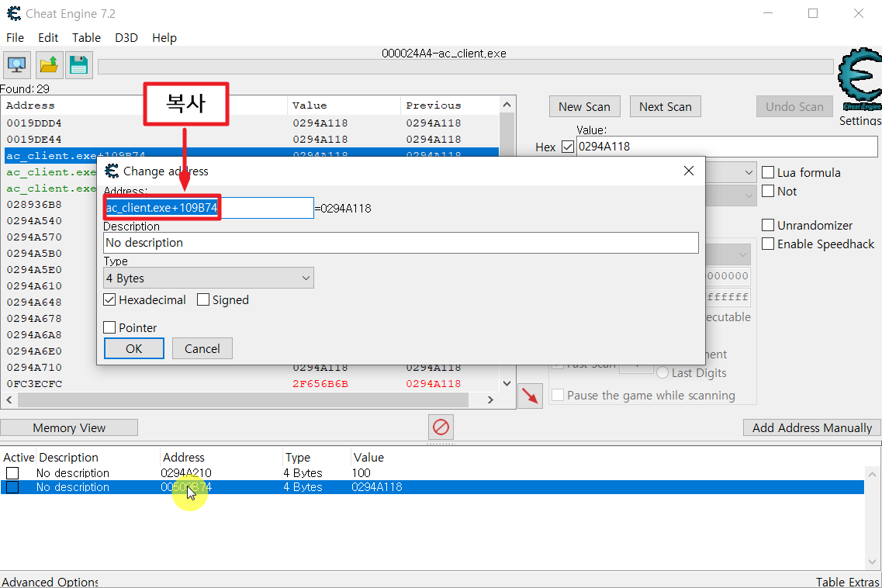This screenshot has width=882, height=588.
Task: Toggle the Hex checkbox for value
Action: (x=568, y=147)
